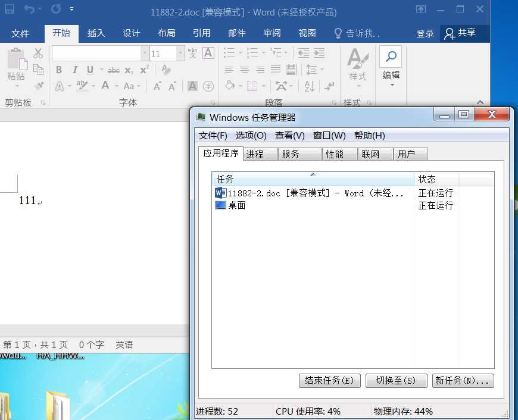Toggle Italic formatting
Viewport: 518px width, 420px height.
point(74,70)
